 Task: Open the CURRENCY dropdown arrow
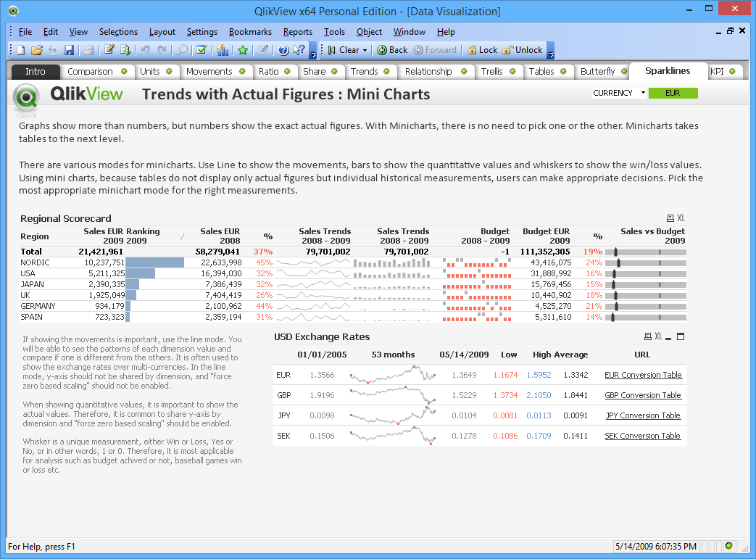[x=642, y=93]
